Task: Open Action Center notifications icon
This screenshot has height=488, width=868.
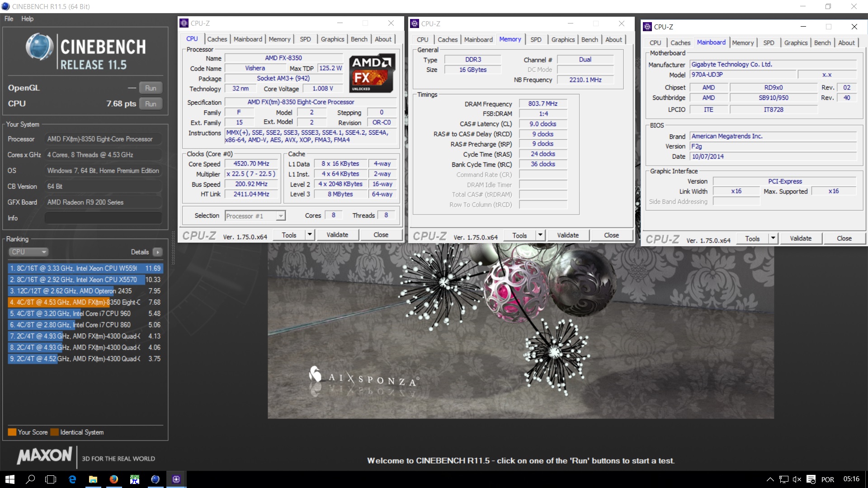Action: pos(811,479)
